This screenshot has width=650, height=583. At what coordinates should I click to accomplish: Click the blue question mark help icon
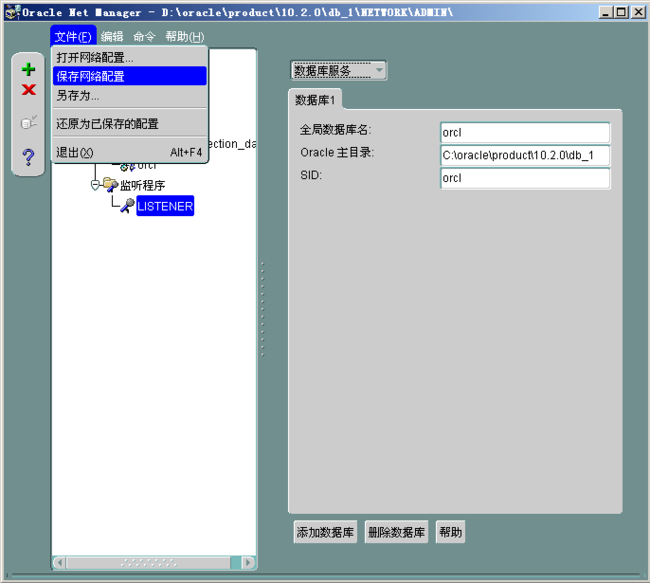point(28,157)
